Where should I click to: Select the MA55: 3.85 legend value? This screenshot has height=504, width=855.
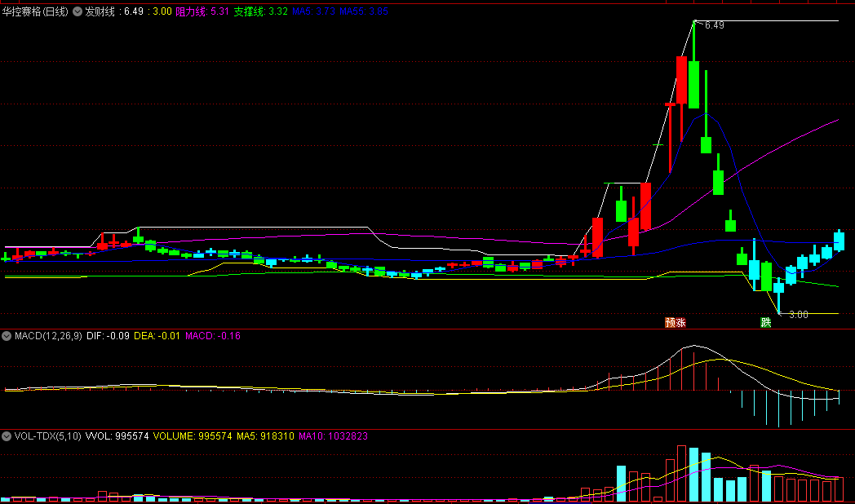tap(364, 11)
